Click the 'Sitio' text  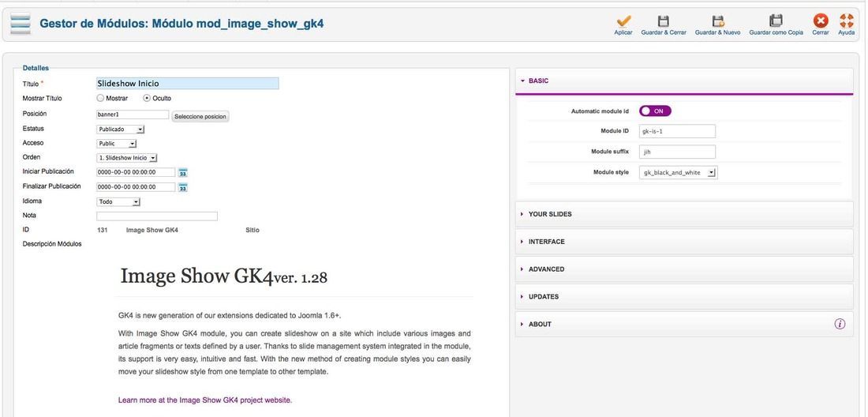click(253, 230)
